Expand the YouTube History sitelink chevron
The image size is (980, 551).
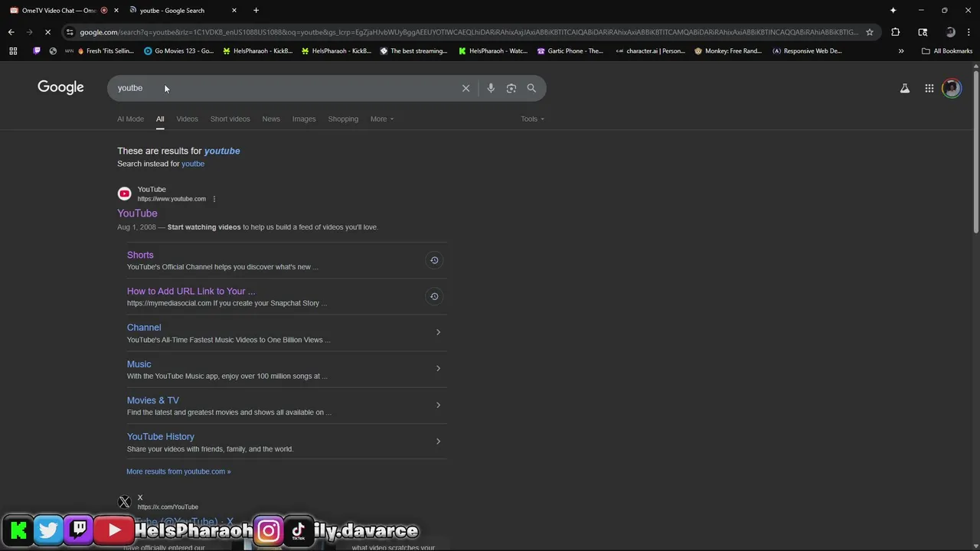438,441
